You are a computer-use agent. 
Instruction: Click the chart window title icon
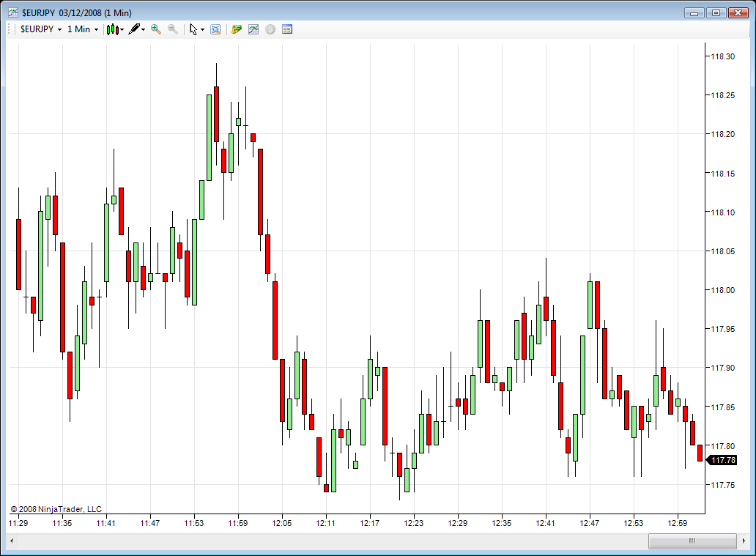pyautogui.click(x=13, y=12)
